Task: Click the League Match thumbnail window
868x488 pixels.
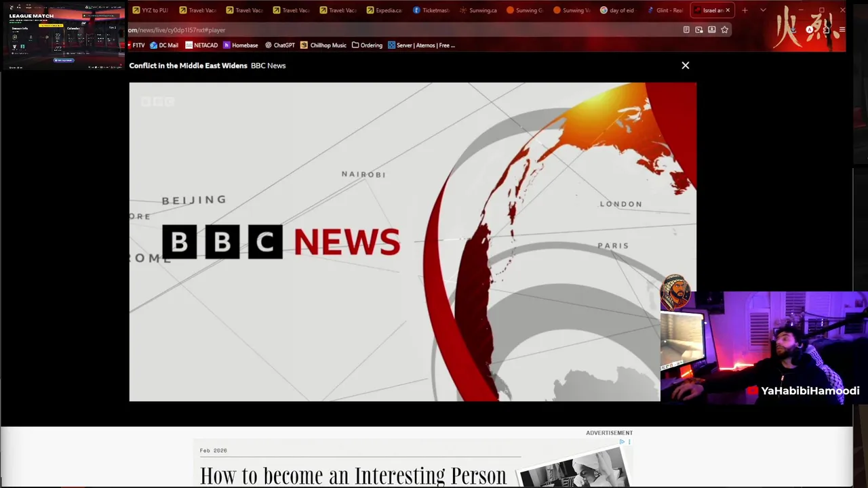Action: [x=62, y=35]
